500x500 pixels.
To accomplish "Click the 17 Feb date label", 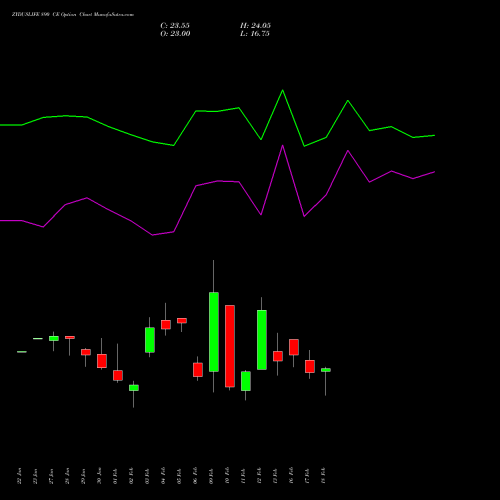I will (307, 476).
